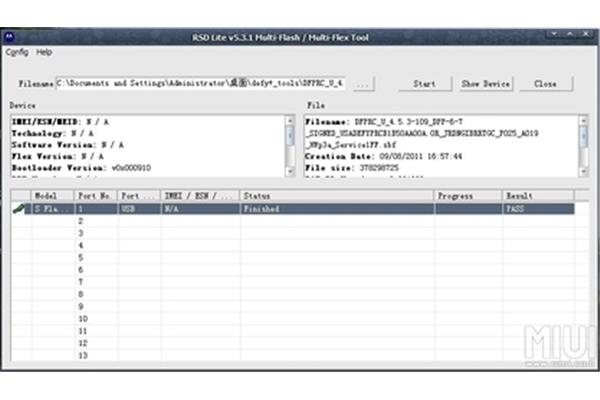600x400 pixels.
Task: Click the Model column header
Action: pyautogui.click(x=52, y=196)
